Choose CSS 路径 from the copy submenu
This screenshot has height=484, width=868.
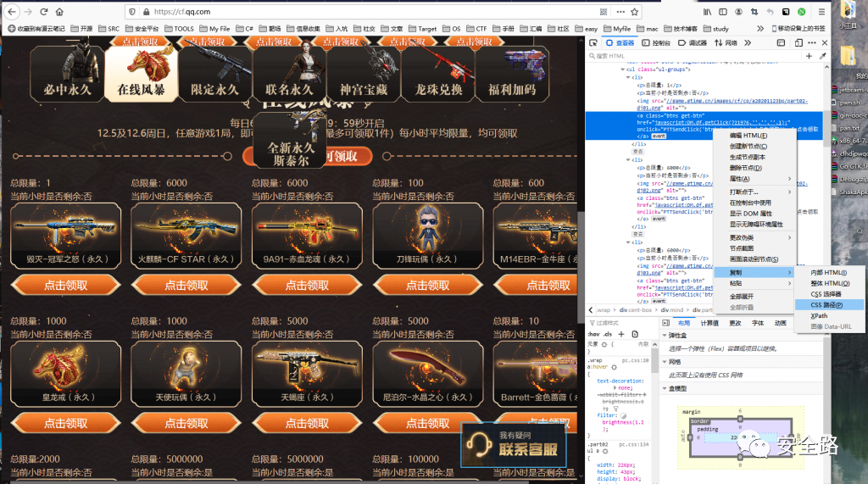(x=829, y=305)
